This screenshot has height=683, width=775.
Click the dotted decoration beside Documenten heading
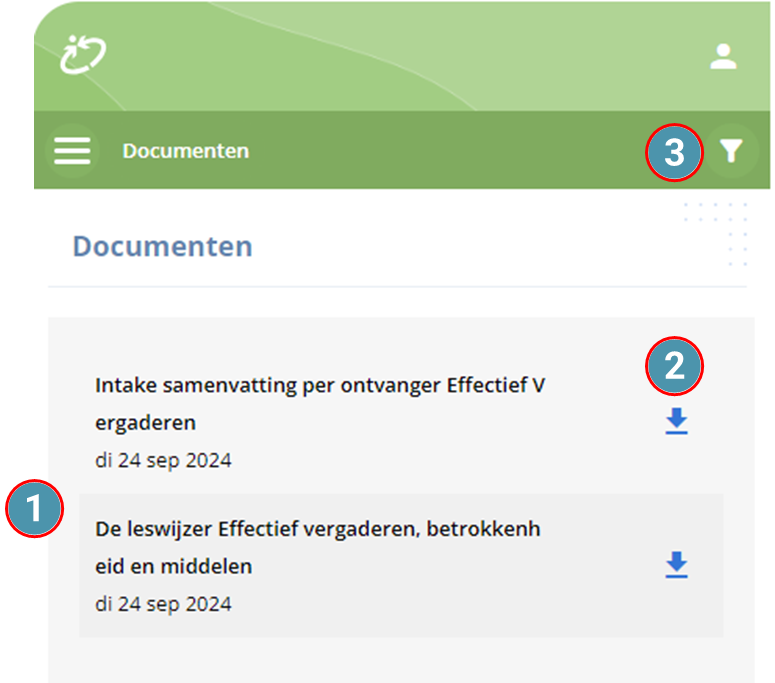(716, 234)
